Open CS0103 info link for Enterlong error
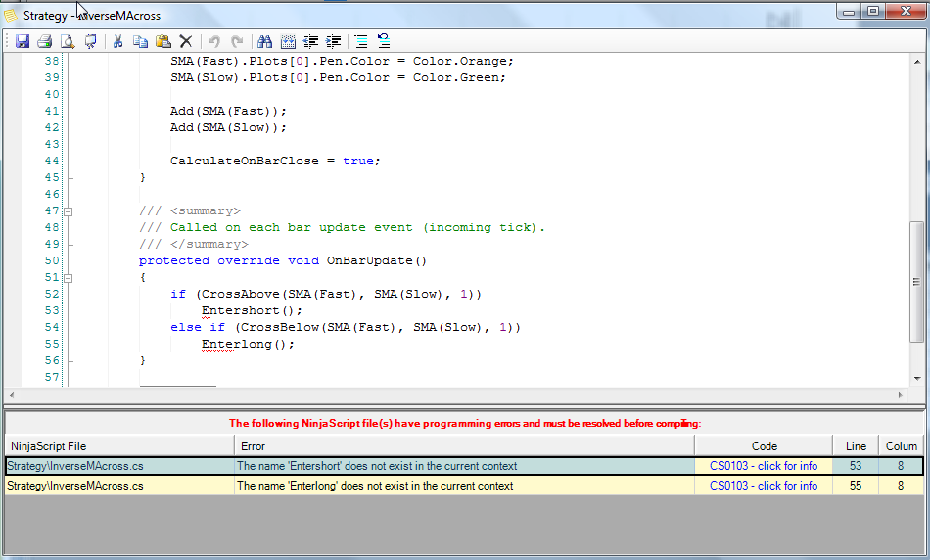Image resolution: width=930 pixels, height=560 pixels. click(764, 486)
